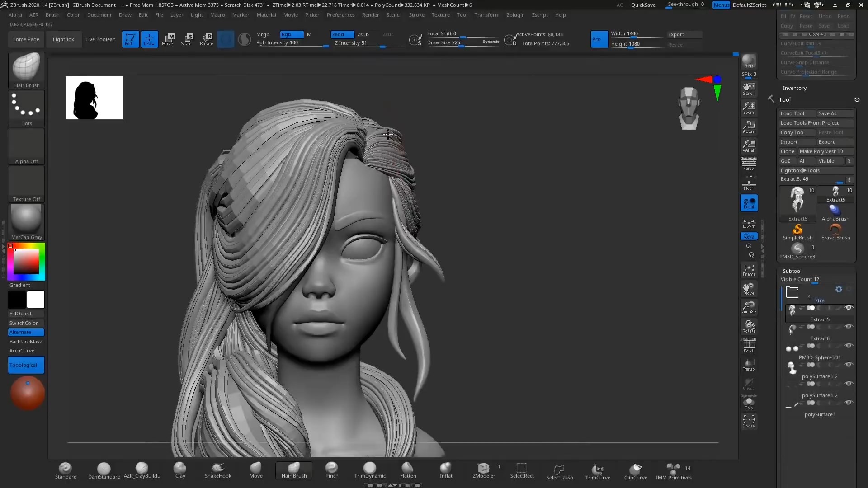The height and width of the screenshot is (488, 868).
Task: Open the Stroke menu
Action: (x=416, y=15)
